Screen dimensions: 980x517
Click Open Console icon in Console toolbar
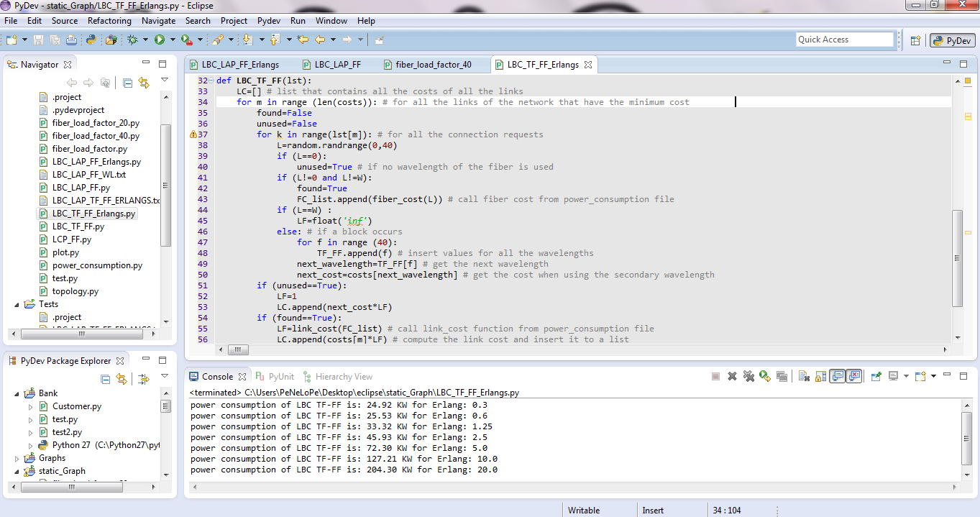point(920,376)
